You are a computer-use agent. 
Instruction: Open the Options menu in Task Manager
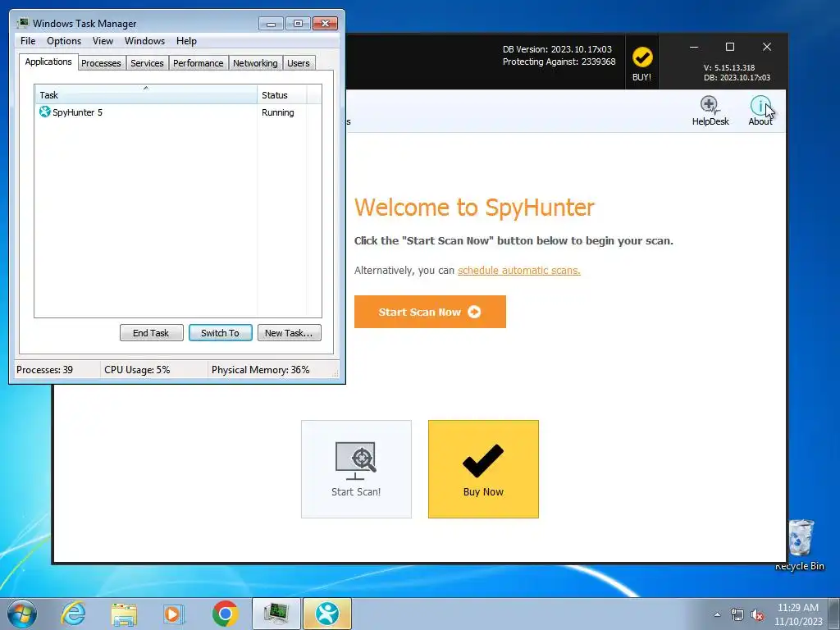[64, 41]
